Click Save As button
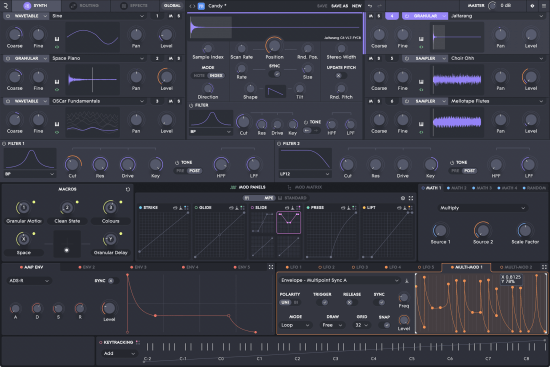 coord(340,6)
